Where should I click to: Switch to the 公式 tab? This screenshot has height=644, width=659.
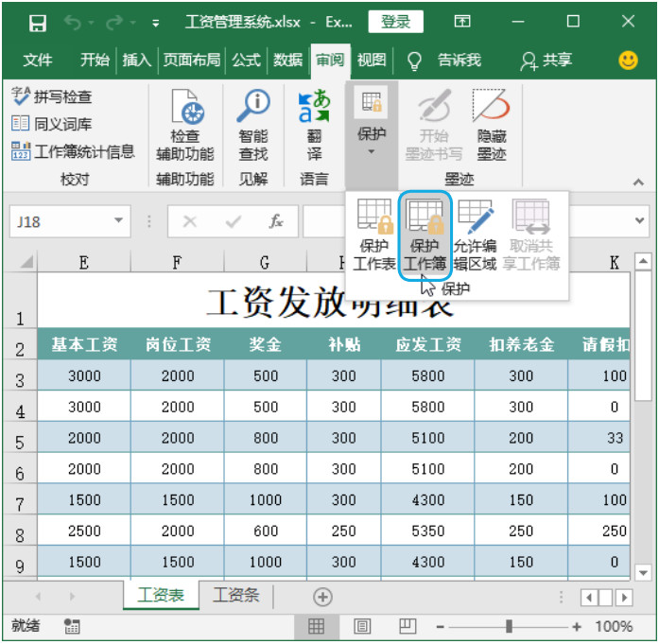point(246,61)
